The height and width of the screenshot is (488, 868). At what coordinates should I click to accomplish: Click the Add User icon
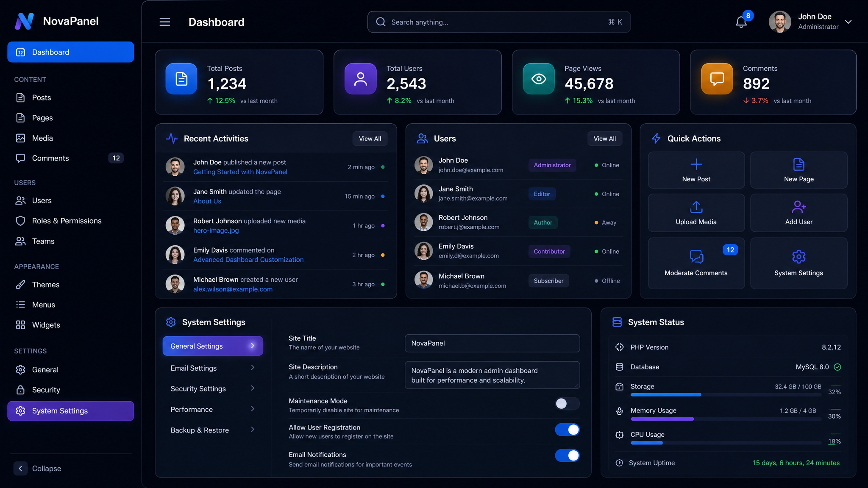click(x=799, y=207)
